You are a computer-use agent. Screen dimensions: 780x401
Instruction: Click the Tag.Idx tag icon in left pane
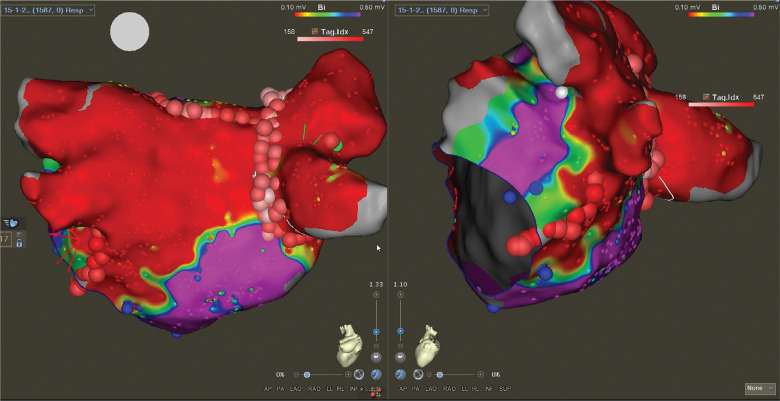point(314,31)
